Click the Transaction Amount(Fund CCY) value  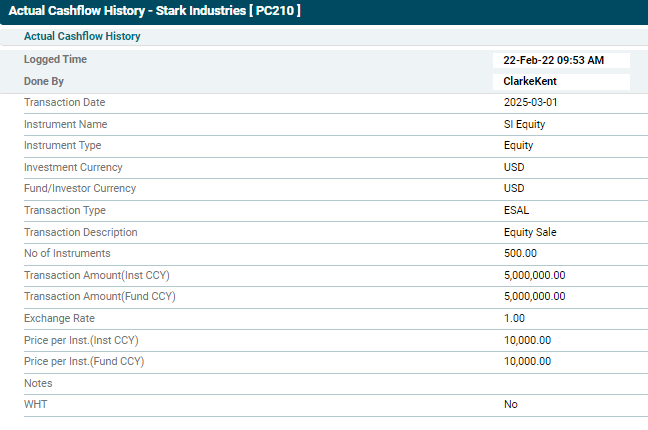(x=534, y=297)
